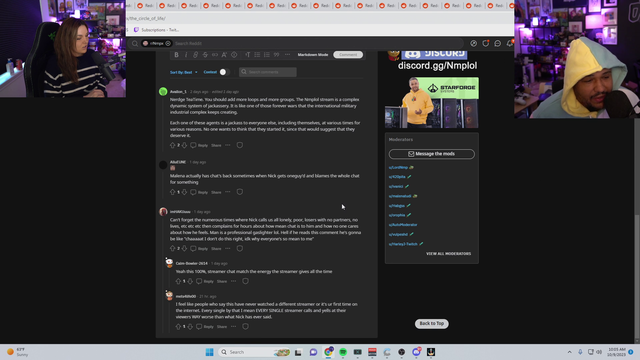Open the Sort By: Best dropdown
The image size is (640, 360).
click(x=183, y=72)
